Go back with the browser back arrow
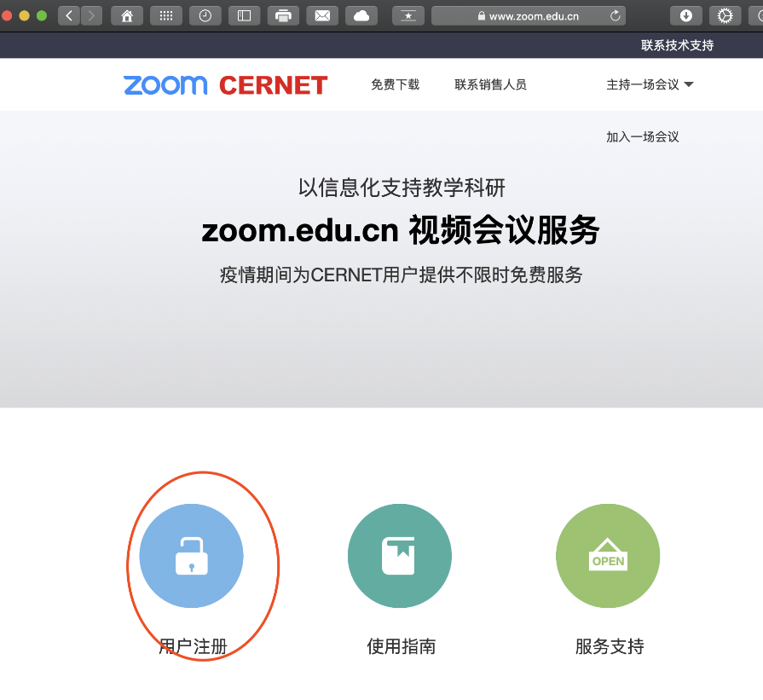The height and width of the screenshot is (700, 763). pyautogui.click(x=69, y=16)
